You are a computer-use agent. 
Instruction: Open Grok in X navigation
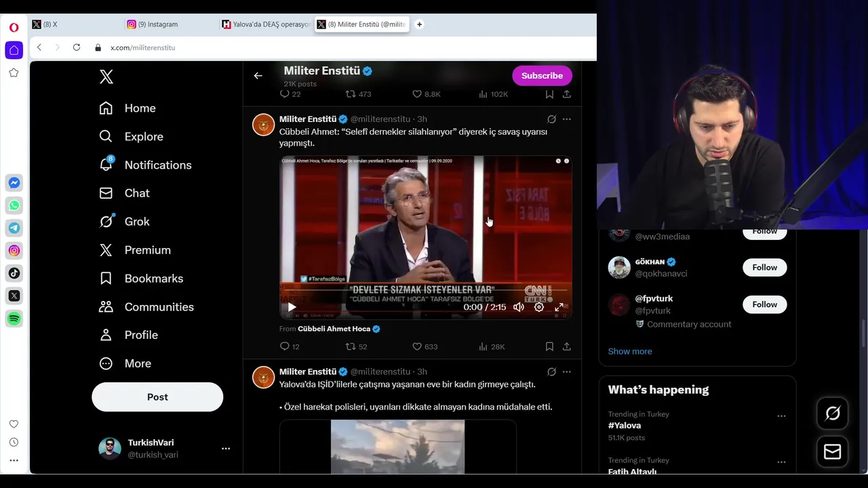(124, 222)
